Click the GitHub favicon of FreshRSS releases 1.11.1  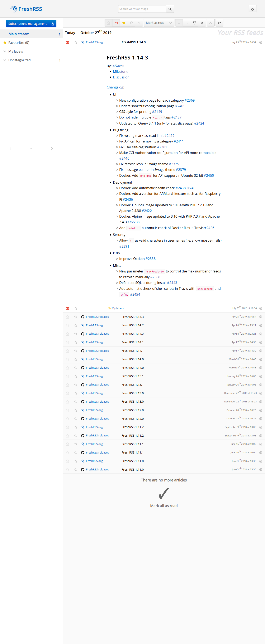[x=82, y=453]
